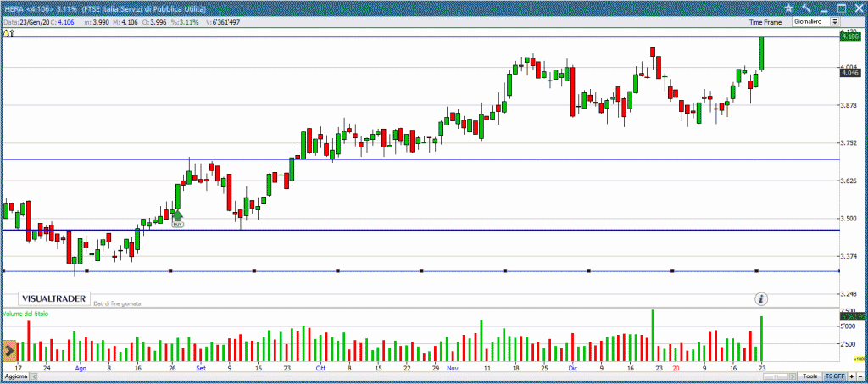Click the 4.106 current price label
868x384 pixels.
pyautogui.click(x=849, y=36)
